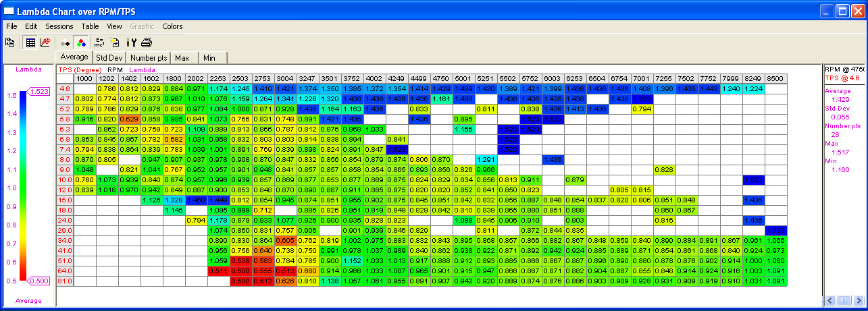Click the new notes document icon
868x311 pixels.
coord(115,43)
